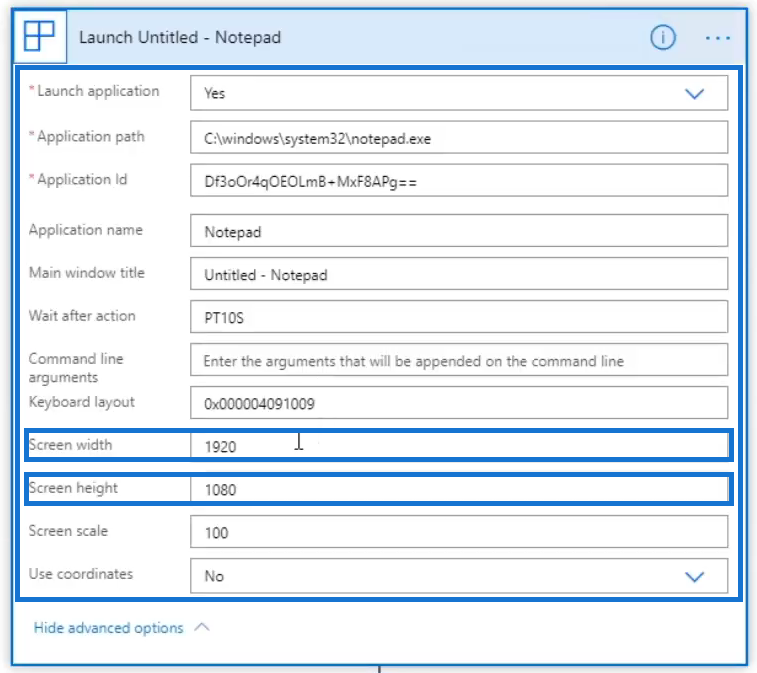Click the Launch application Yes value
Screen dimensions: 757x673
tap(215, 93)
